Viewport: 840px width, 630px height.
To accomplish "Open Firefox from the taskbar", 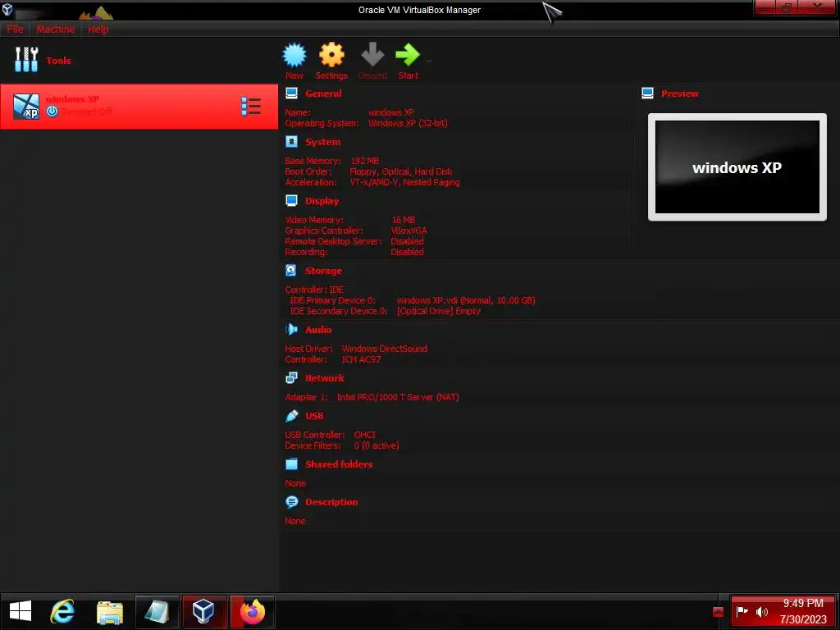I will [x=253, y=611].
